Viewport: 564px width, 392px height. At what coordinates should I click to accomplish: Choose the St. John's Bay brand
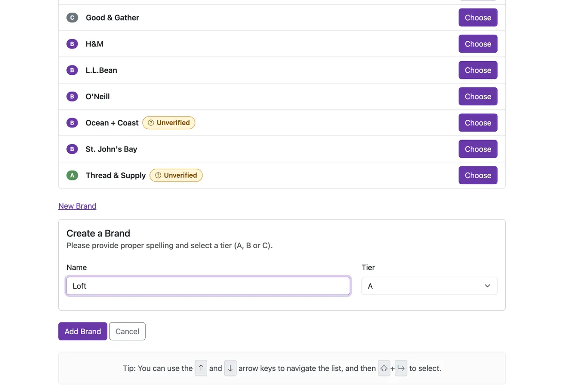pos(478,149)
